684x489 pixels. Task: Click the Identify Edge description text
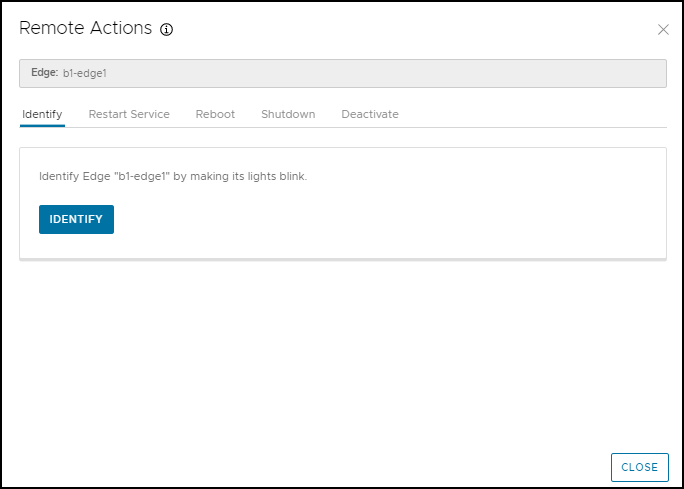click(x=172, y=176)
